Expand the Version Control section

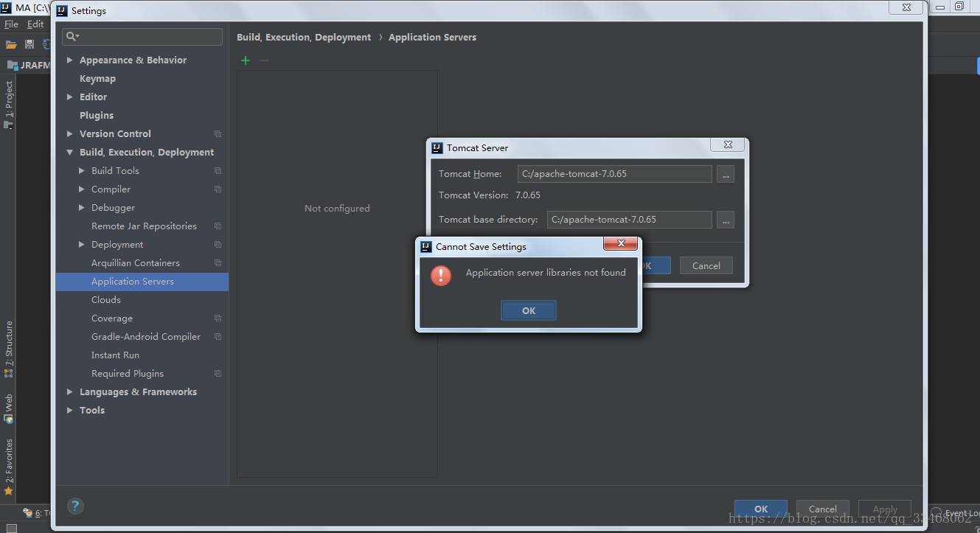click(69, 133)
